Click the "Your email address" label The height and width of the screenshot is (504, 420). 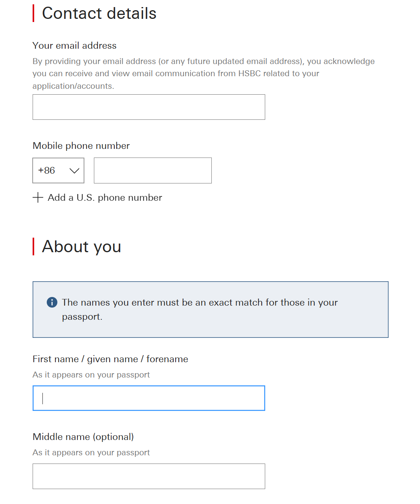(74, 46)
